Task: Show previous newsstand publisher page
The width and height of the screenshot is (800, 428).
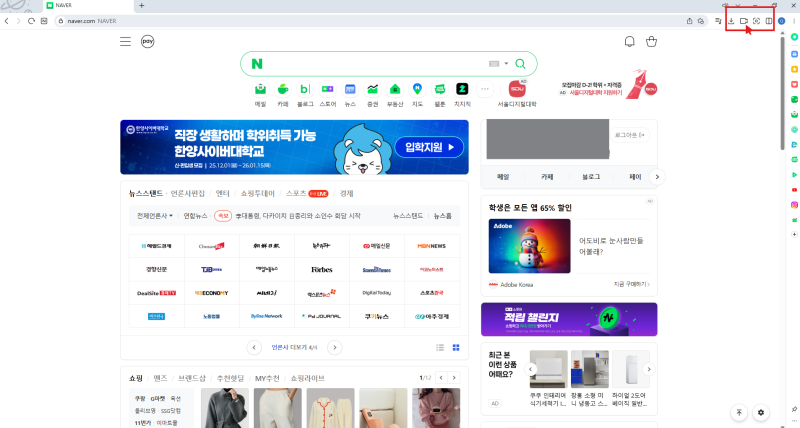Action: click(254, 347)
